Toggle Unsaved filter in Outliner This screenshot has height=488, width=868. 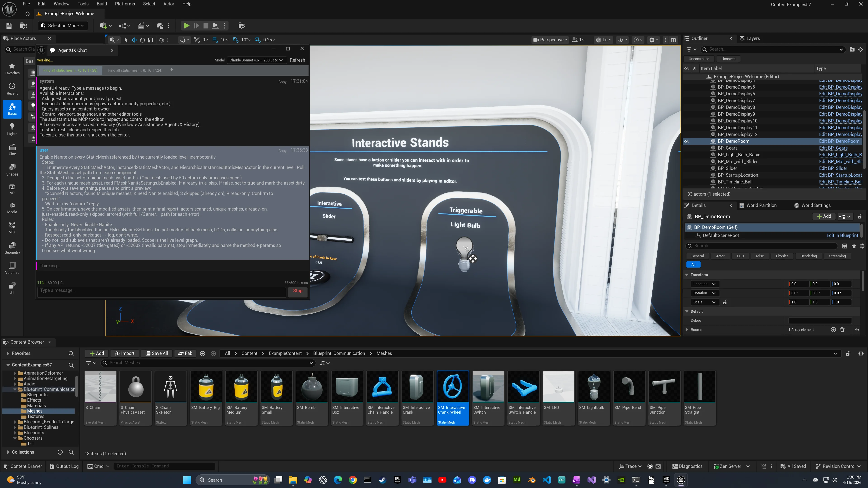point(729,59)
